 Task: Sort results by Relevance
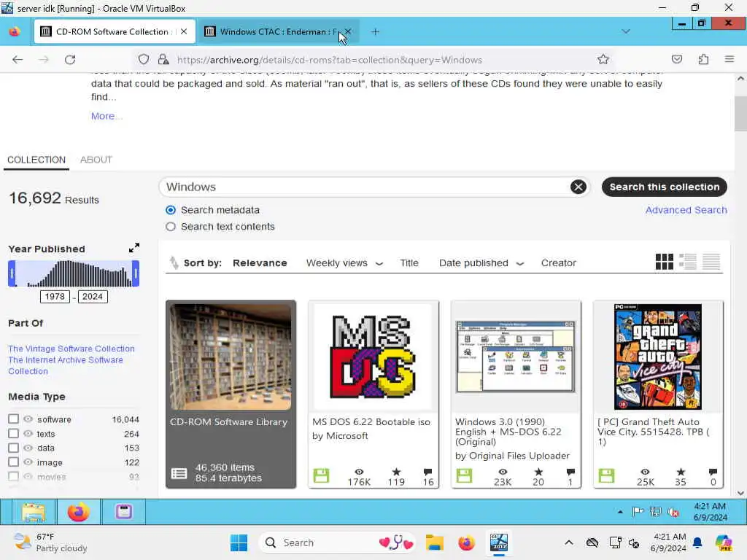click(x=260, y=262)
